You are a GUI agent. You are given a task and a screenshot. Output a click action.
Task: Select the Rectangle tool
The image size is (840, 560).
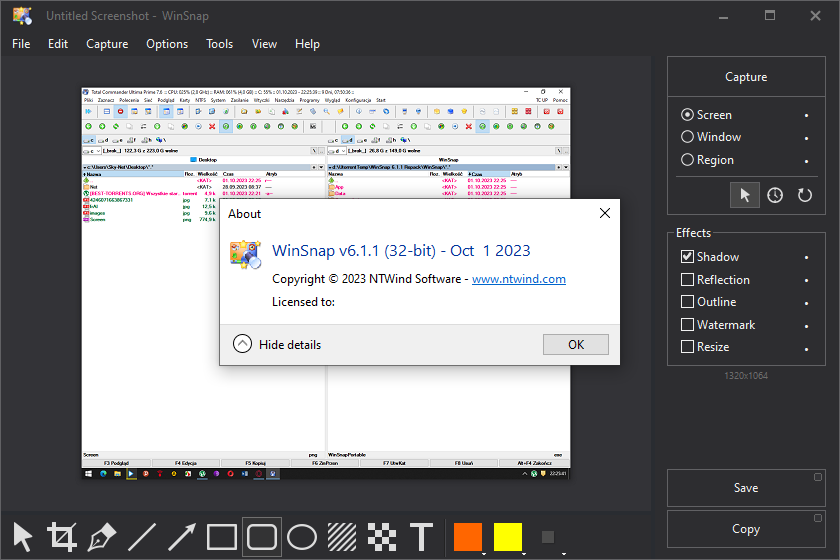coord(222,537)
